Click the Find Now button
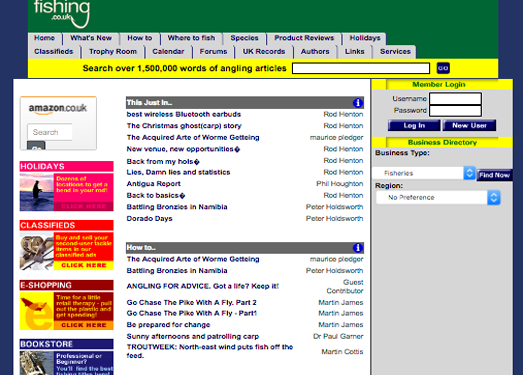 point(494,175)
